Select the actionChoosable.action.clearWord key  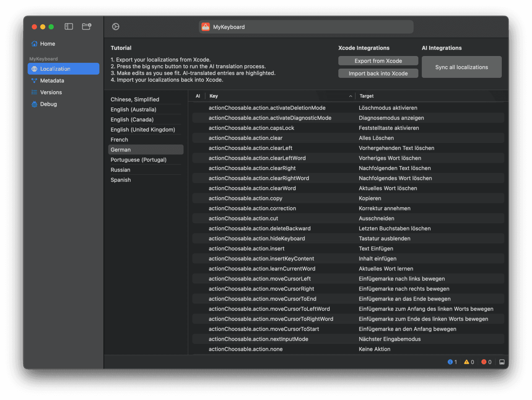(252, 188)
